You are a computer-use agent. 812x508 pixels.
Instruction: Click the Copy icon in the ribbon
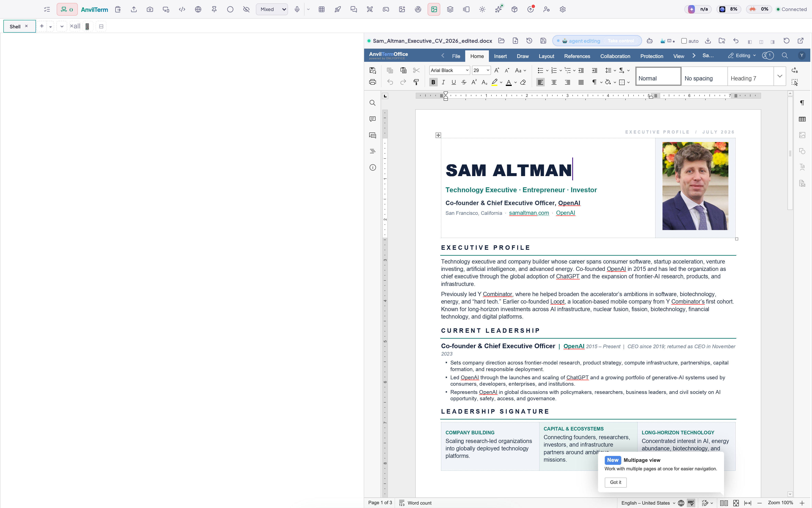click(390, 70)
